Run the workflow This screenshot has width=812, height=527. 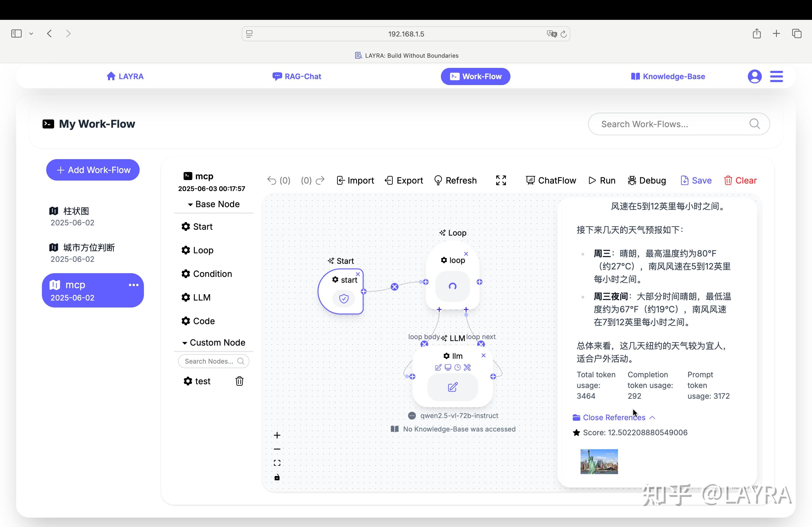click(602, 180)
